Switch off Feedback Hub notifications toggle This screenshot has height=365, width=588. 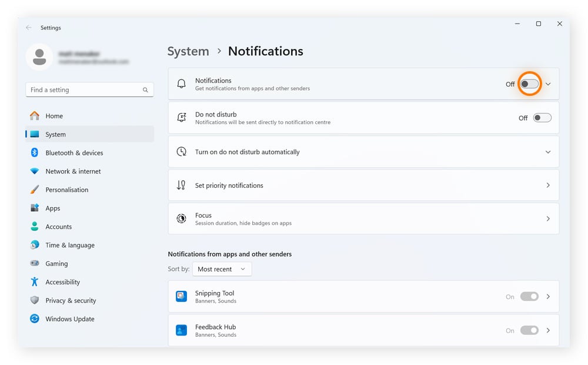pyautogui.click(x=529, y=330)
